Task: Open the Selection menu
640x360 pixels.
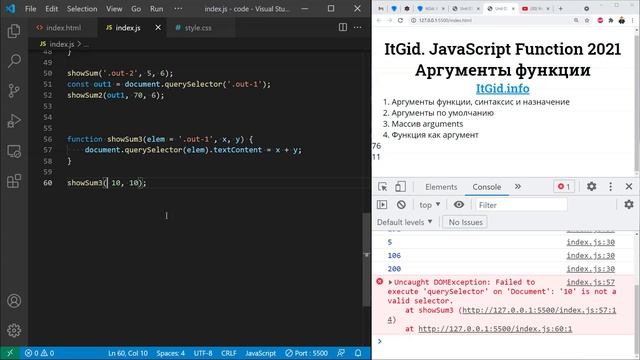Action: (x=82, y=9)
